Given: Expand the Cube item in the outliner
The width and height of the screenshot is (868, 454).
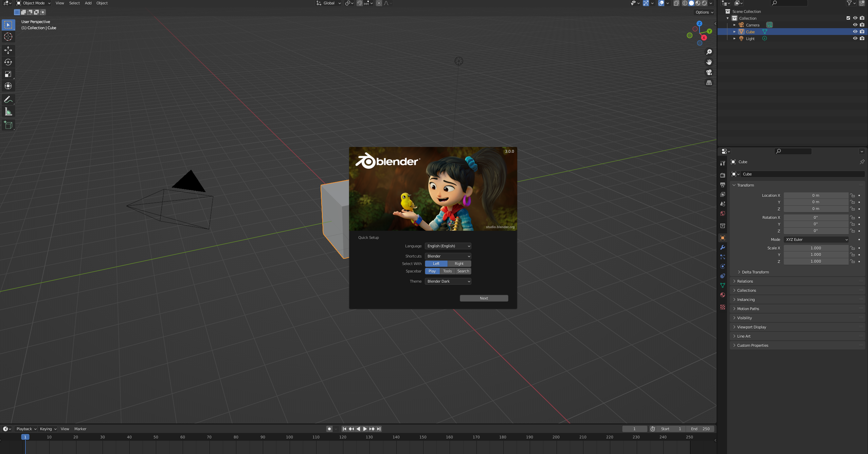Looking at the screenshot, I should coord(735,32).
